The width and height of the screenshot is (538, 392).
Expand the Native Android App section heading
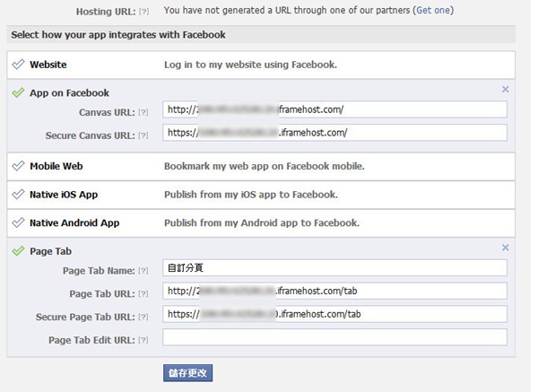pyautogui.click(x=74, y=223)
